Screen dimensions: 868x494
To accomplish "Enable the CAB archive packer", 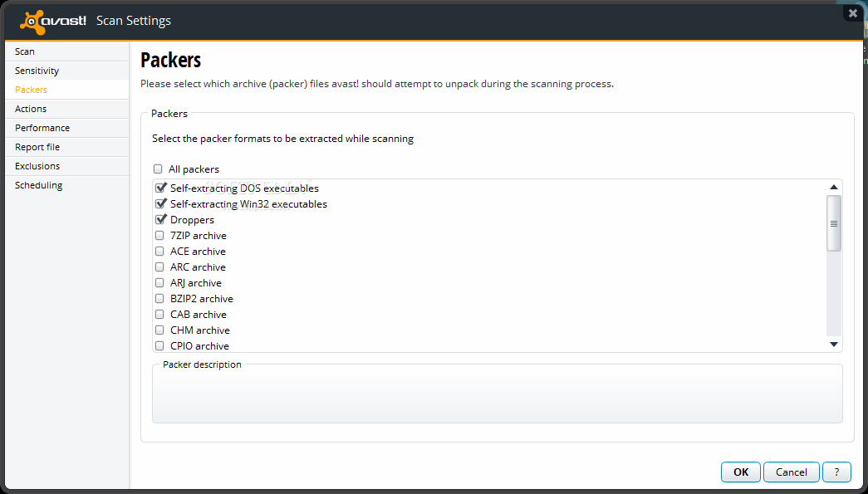I will coord(159,314).
